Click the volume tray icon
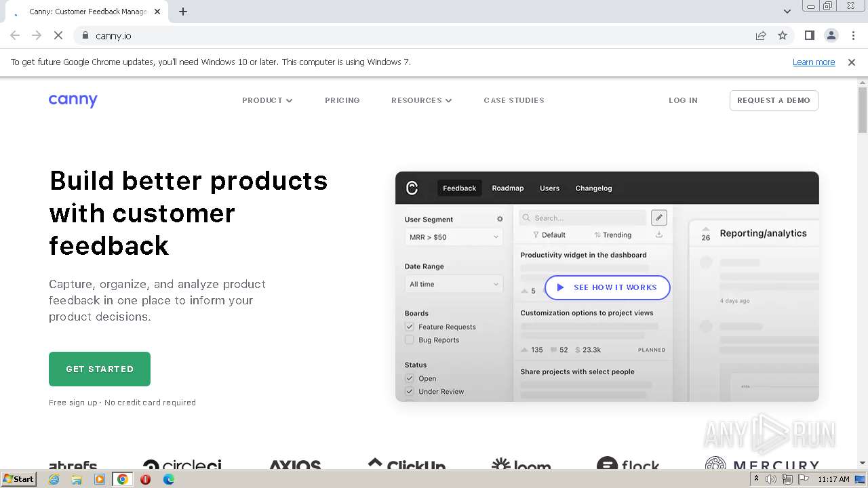This screenshot has height=488, width=868. pos(771,479)
